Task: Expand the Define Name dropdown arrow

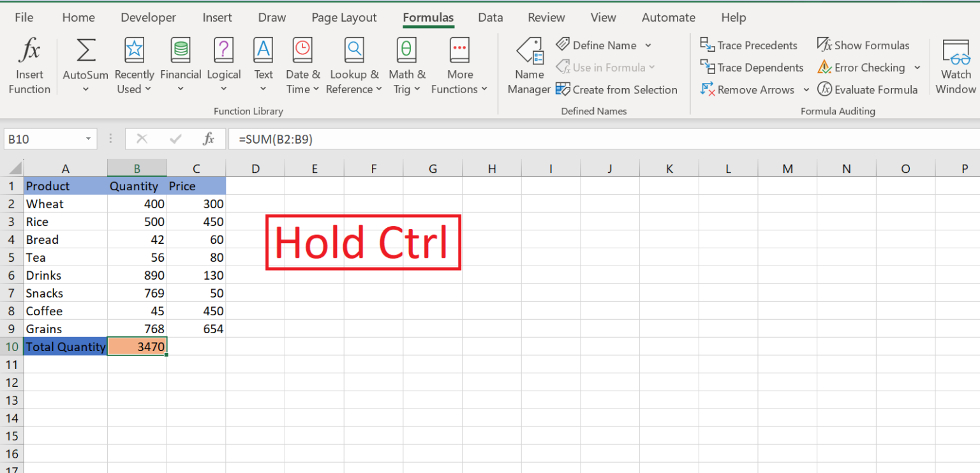Action: (x=648, y=45)
